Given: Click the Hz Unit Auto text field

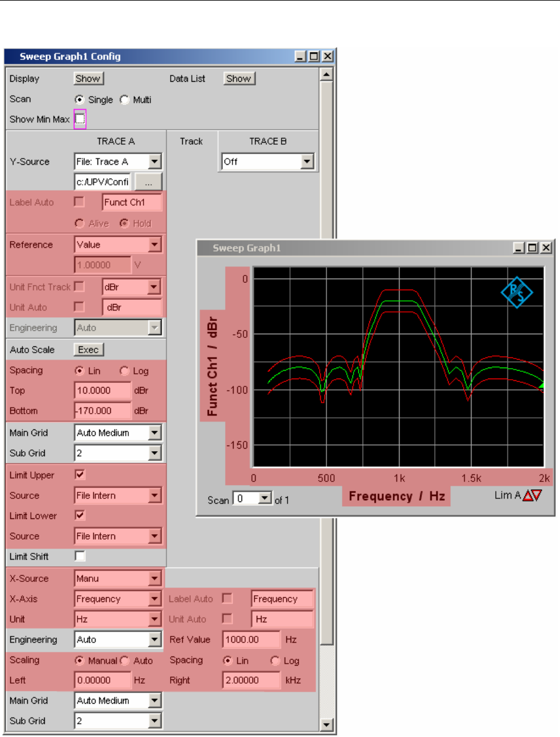Looking at the screenshot, I should pos(282,619).
